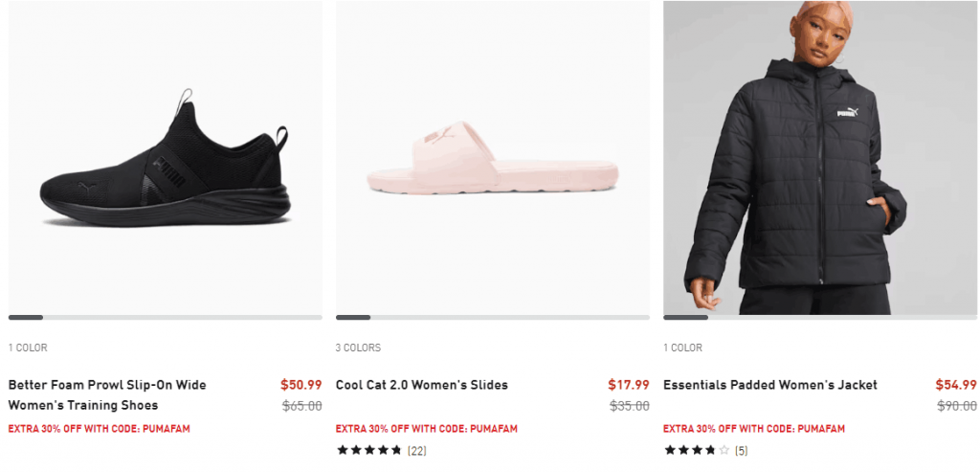Click the $50.99 sale price

point(301,385)
